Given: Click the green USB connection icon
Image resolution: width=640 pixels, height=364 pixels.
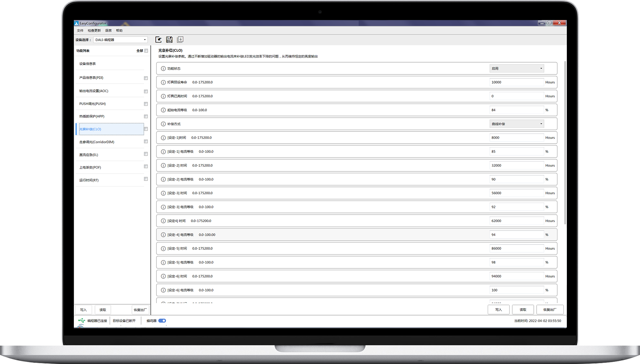Looking at the screenshot, I should 82,320.
